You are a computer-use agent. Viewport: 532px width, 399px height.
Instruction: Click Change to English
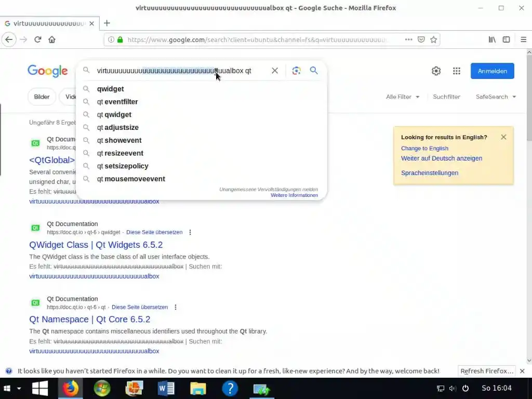click(424, 148)
